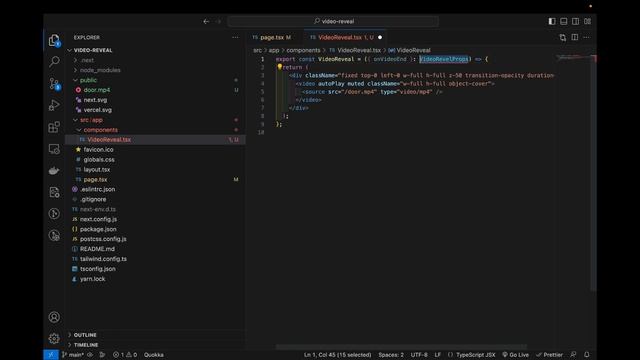Image resolution: width=640 pixels, height=360 pixels.
Task: Open the Extensions view icon
Action: (x=54, y=127)
